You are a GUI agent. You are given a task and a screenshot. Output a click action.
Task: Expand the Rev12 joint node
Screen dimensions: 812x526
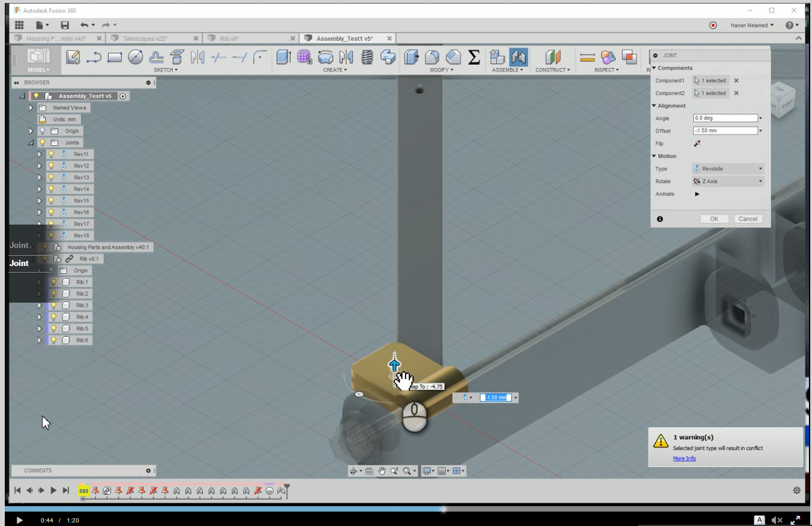coord(40,166)
